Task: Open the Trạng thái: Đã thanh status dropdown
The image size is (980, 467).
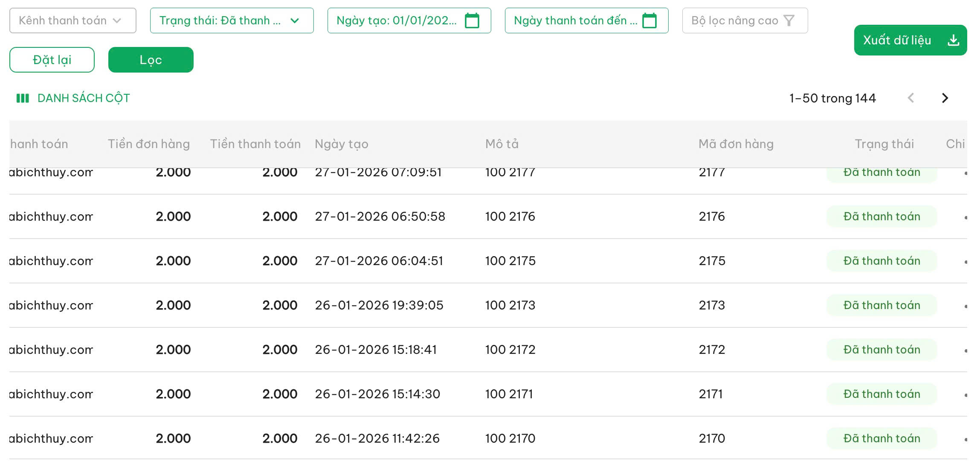Action: (231, 20)
